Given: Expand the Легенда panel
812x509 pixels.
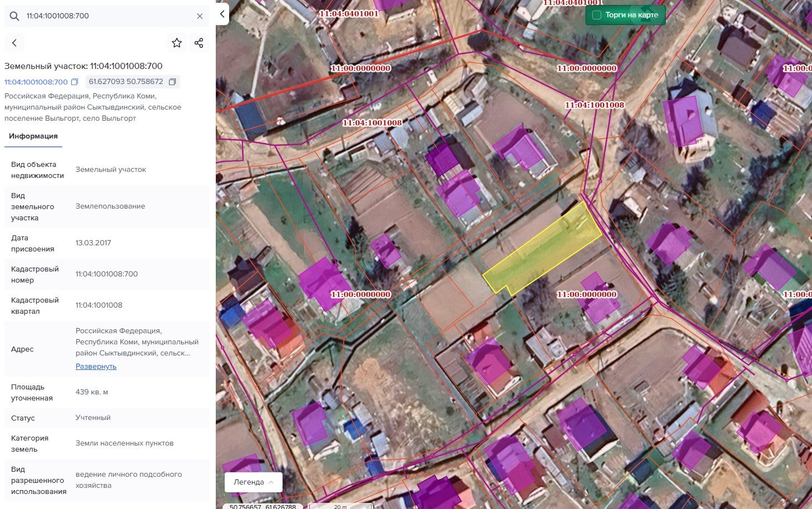Looking at the screenshot, I should point(253,482).
